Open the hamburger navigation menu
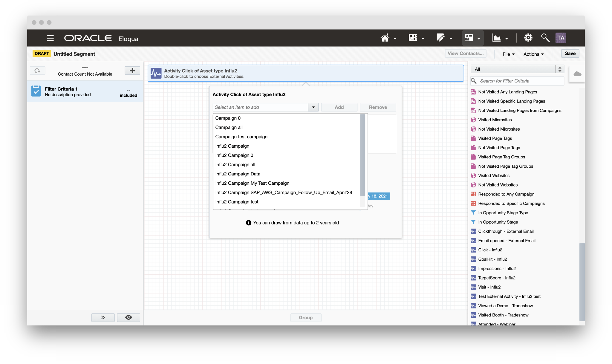Screen dimensions: 612x364 [x=50, y=38]
